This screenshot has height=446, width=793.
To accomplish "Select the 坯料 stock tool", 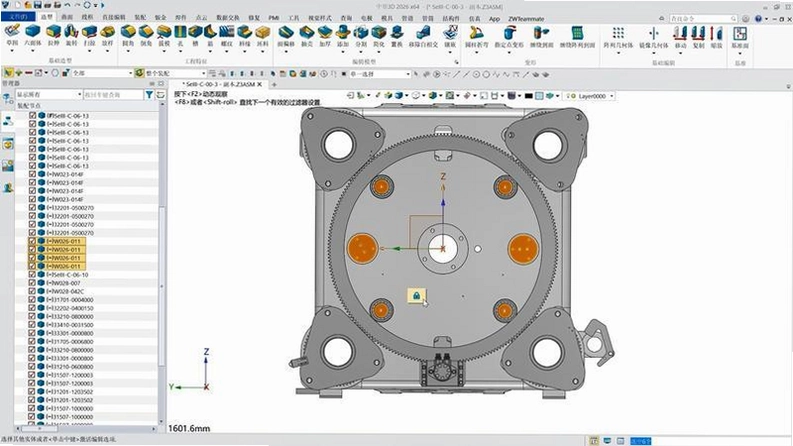I will pyautogui.click(x=262, y=35).
